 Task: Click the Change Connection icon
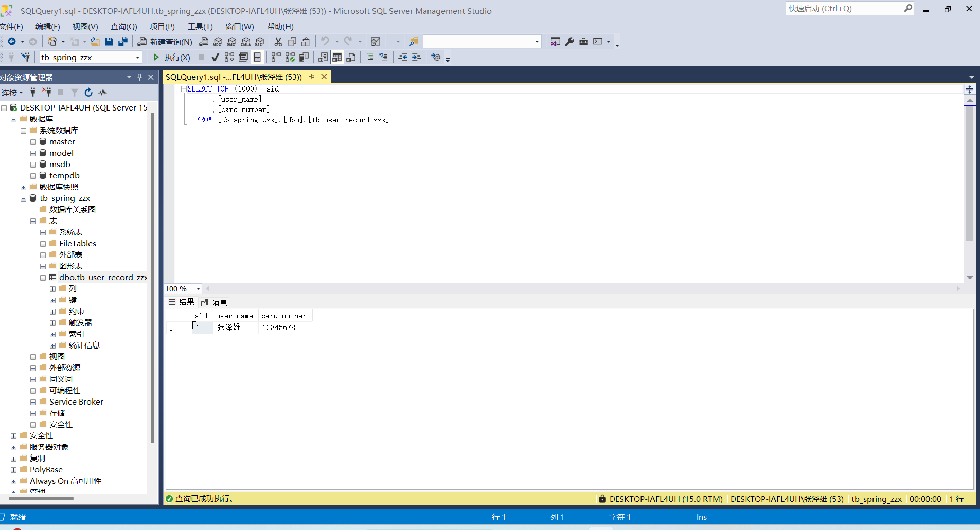tap(25, 57)
